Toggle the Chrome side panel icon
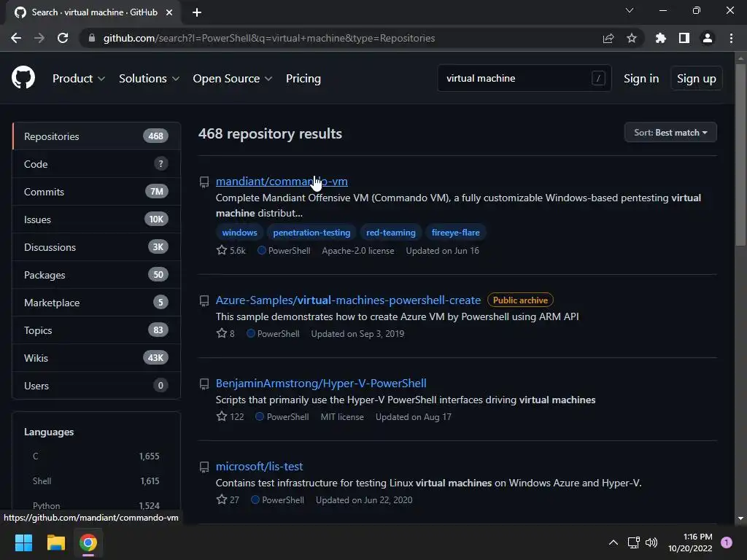The height and width of the screenshot is (560, 747). pyautogui.click(x=684, y=38)
